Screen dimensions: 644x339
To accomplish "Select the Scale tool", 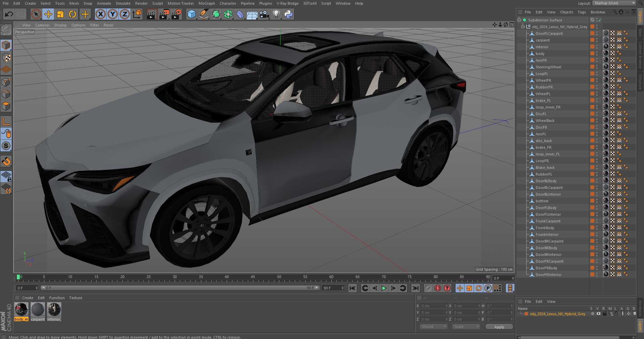I will [60, 14].
